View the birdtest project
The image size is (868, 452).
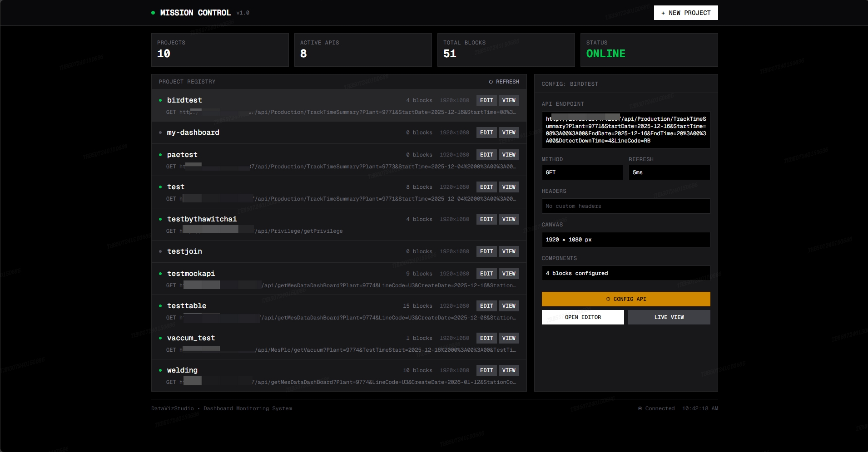click(x=509, y=100)
